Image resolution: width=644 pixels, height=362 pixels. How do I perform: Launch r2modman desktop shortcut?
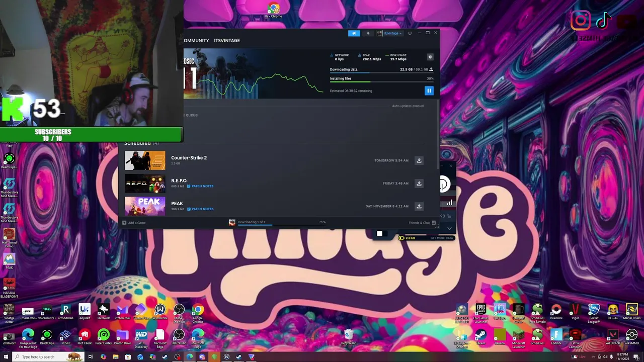(65, 312)
